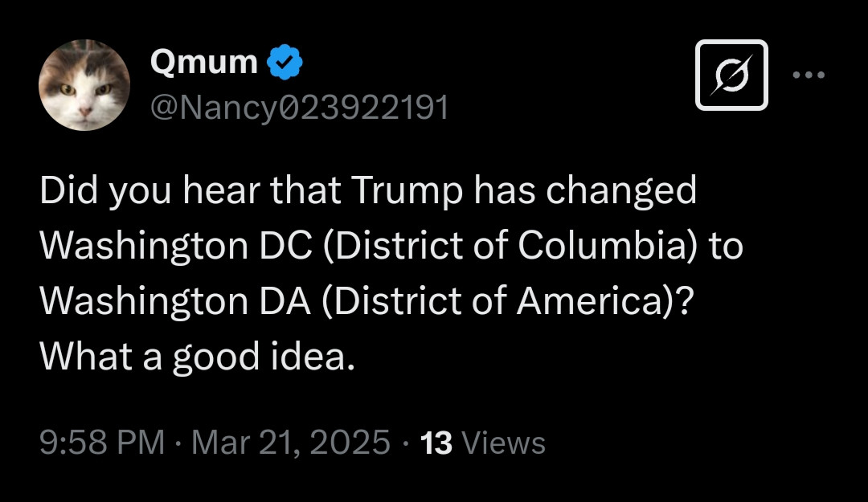This screenshot has height=502, width=868.
Task: Click the 9:58 PM timestamp
Action: click(102, 443)
